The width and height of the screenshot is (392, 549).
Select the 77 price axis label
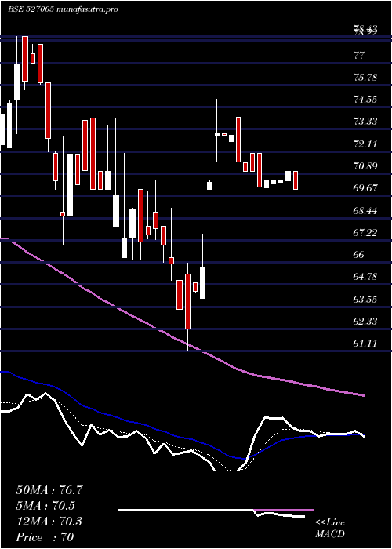coord(359,56)
